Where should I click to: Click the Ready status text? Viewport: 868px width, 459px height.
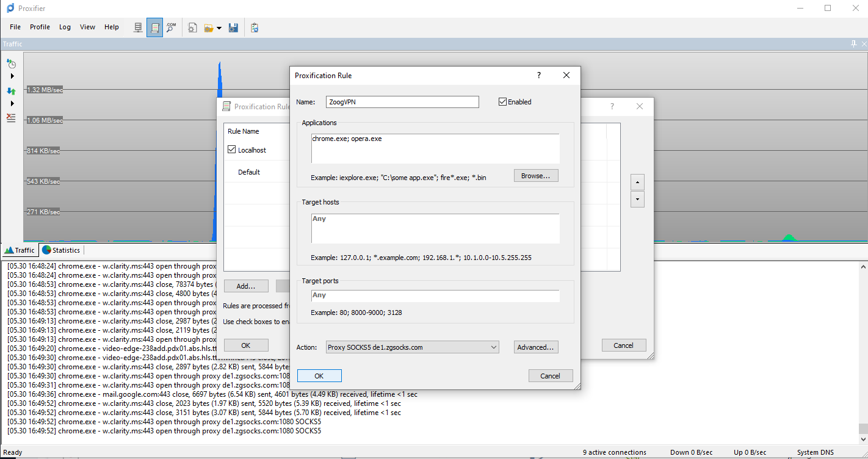13,452
